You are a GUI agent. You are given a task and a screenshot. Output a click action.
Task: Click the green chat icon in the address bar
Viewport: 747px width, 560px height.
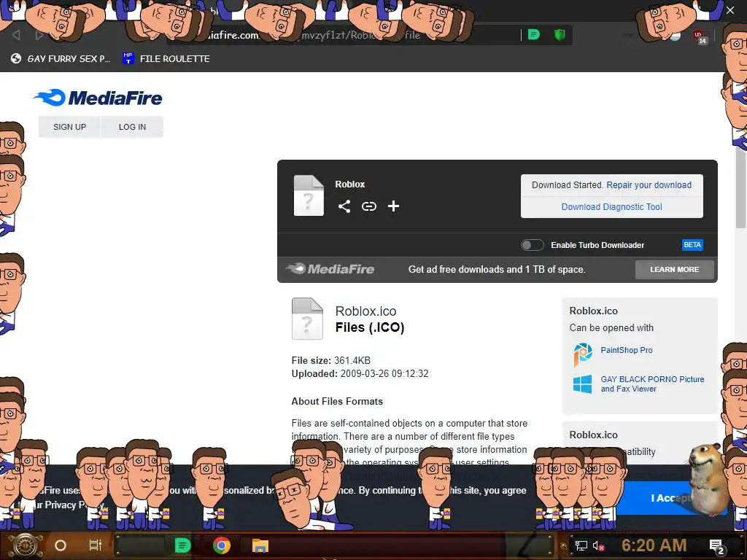(x=534, y=34)
